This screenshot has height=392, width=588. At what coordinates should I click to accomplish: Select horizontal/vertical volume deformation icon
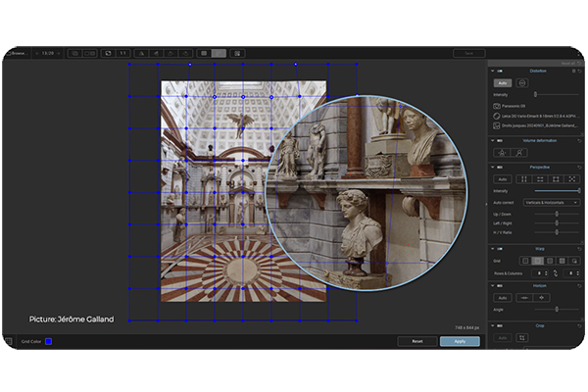[x=502, y=153]
